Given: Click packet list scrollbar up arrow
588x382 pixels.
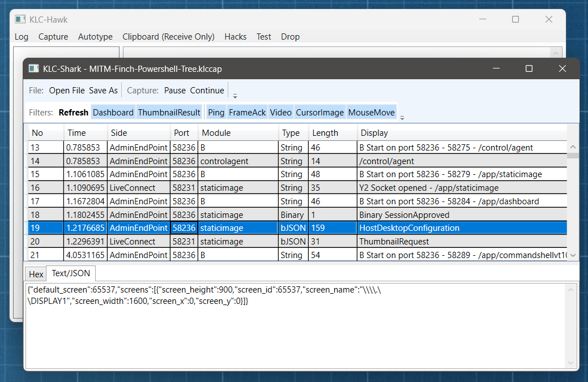Looking at the screenshot, I should pyautogui.click(x=573, y=147).
